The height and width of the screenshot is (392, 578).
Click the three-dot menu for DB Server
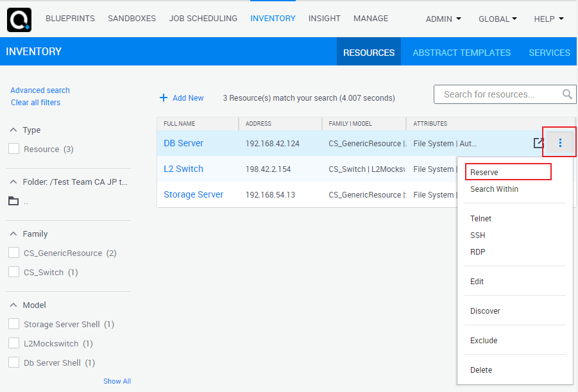click(x=560, y=143)
